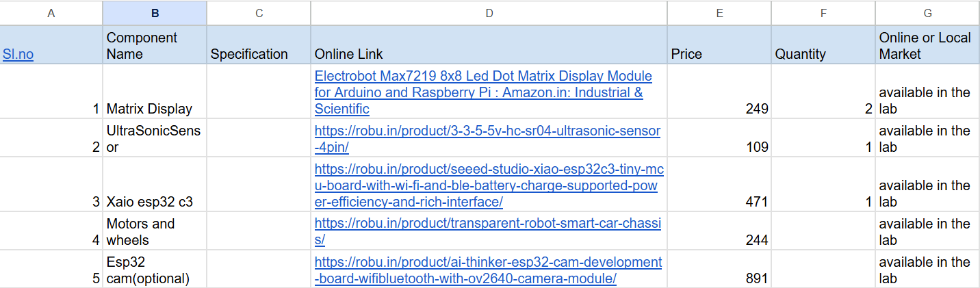Click the Price header cell
The height and width of the screenshot is (288, 980).
(x=719, y=45)
